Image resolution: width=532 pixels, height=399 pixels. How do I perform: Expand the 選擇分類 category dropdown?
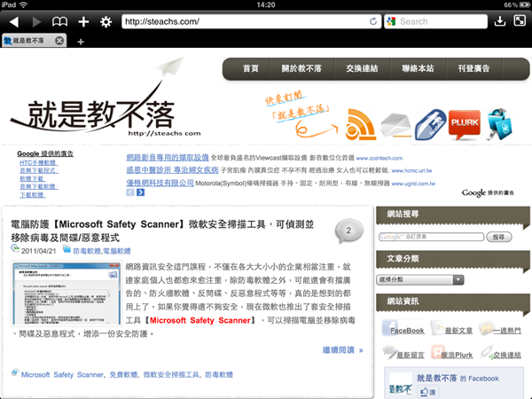click(419, 279)
